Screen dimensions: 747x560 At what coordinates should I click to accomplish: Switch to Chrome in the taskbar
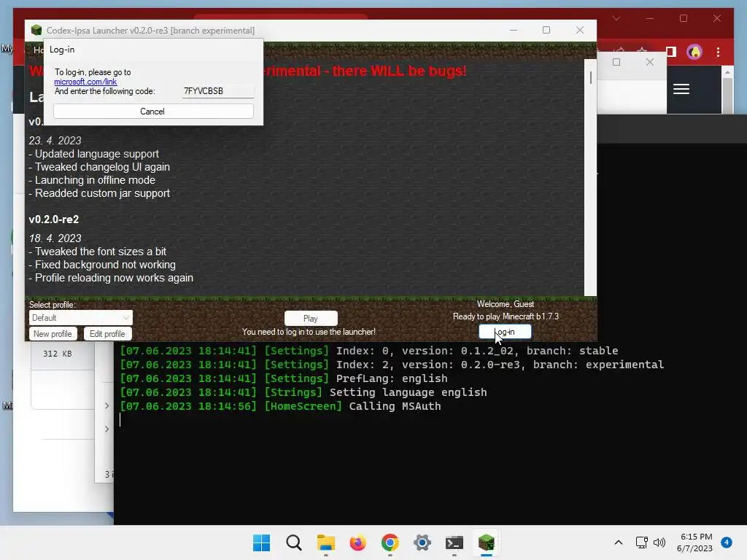[390, 542]
